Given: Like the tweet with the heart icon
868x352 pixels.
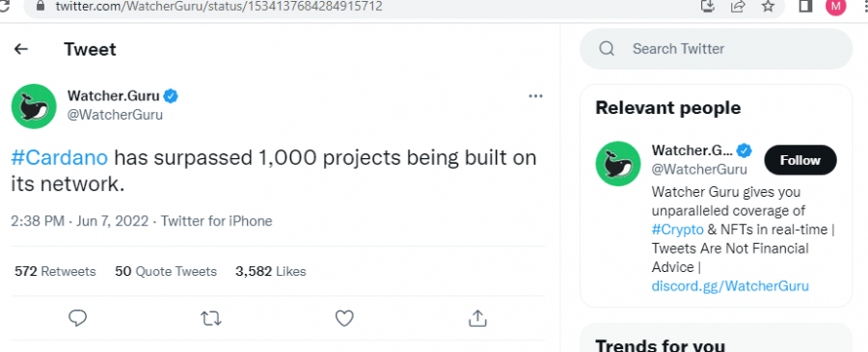Looking at the screenshot, I should (344, 317).
